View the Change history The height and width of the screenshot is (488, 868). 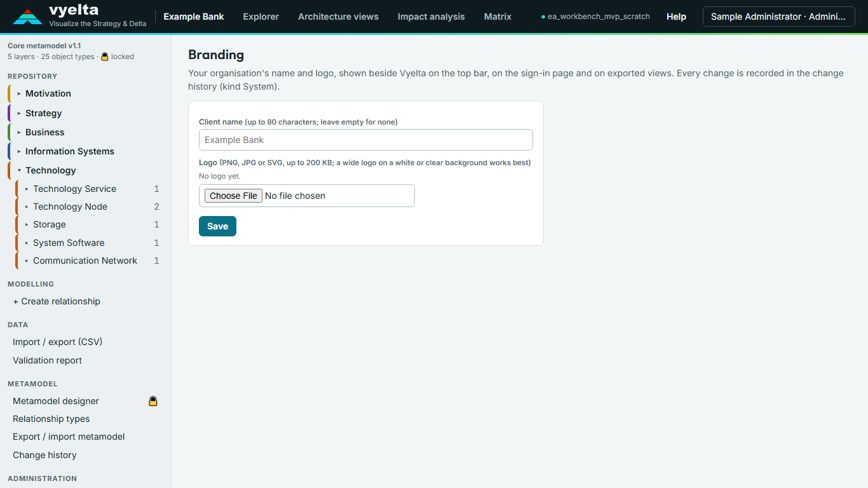(x=44, y=455)
